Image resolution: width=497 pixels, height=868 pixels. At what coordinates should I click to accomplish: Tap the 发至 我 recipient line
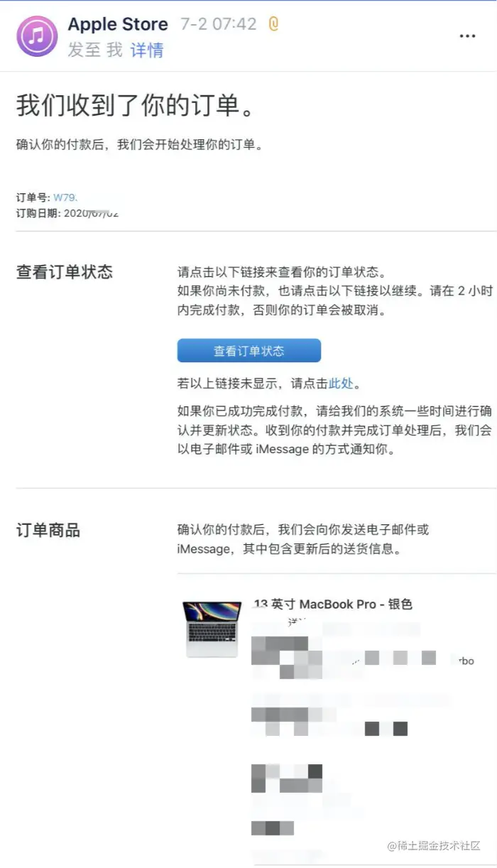click(x=95, y=50)
